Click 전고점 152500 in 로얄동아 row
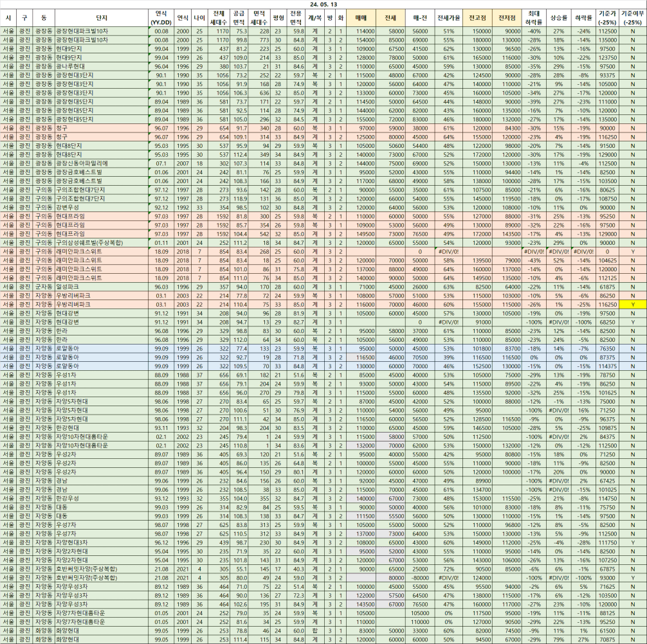This screenshot has height=644, width=647. [477, 366]
